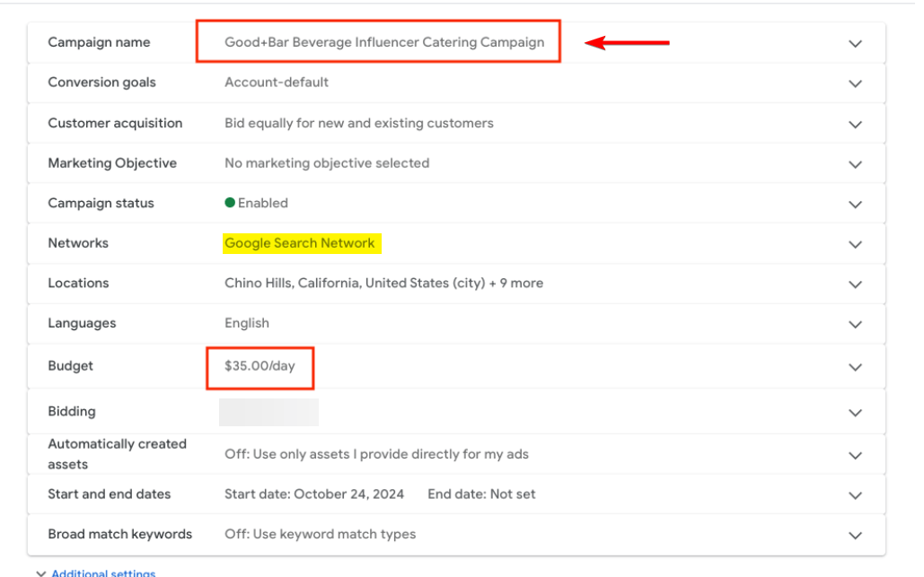Expand the Locations row chevron
Viewport: 924px width, 577px height.
click(855, 284)
